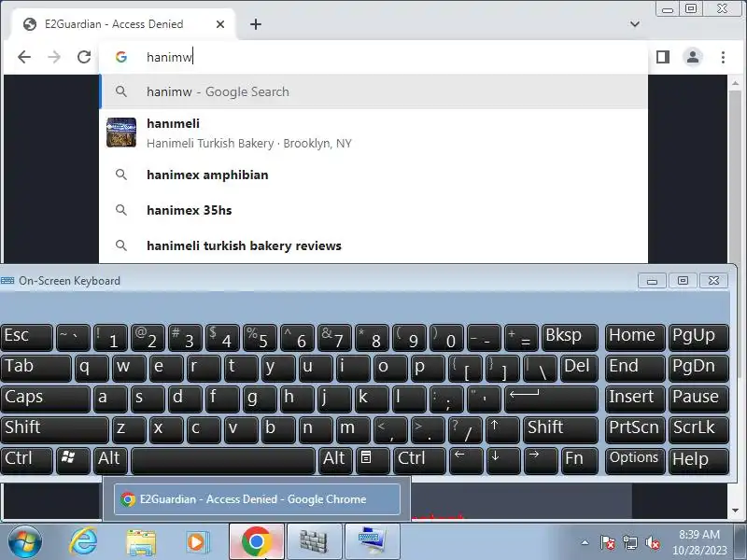747x560 pixels.
Task: Select the E2Guardian - Access Denied tab
Action: (122, 24)
